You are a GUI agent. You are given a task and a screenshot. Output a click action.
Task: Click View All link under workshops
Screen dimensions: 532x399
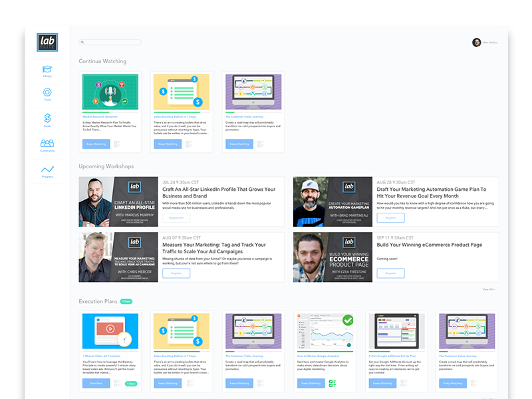coord(489,289)
